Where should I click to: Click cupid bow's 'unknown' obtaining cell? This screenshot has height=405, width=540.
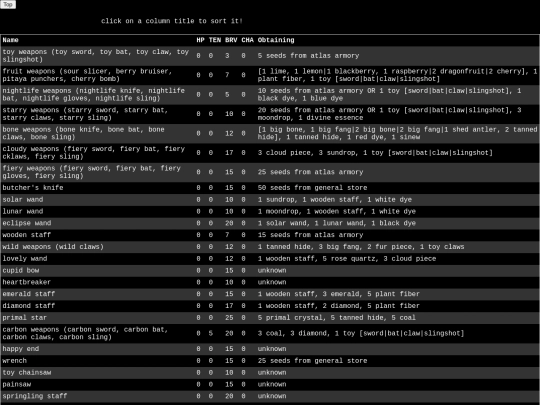(272, 270)
